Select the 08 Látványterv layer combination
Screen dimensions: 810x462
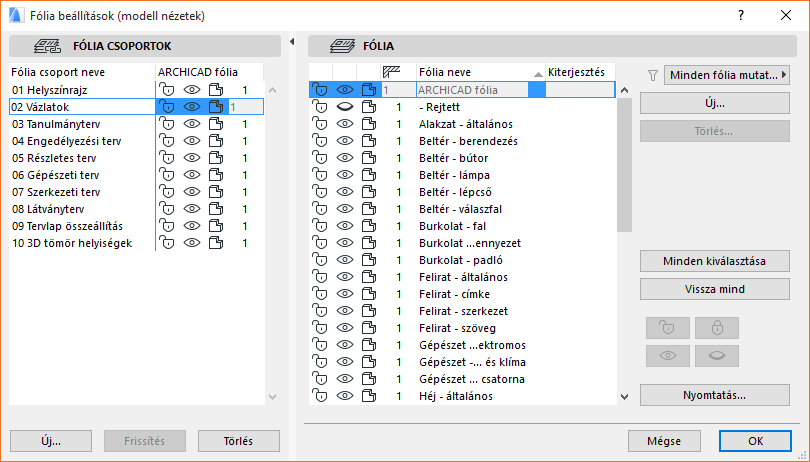click(48, 209)
